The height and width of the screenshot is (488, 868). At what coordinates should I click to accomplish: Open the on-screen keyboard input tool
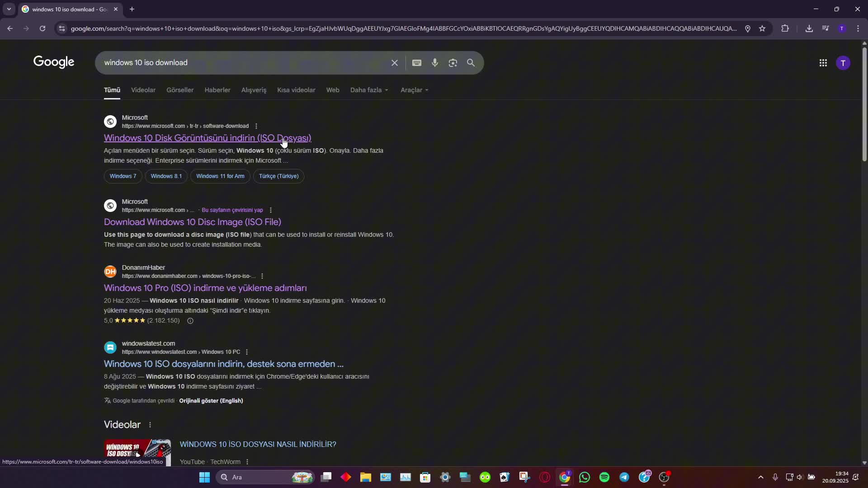click(416, 63)
